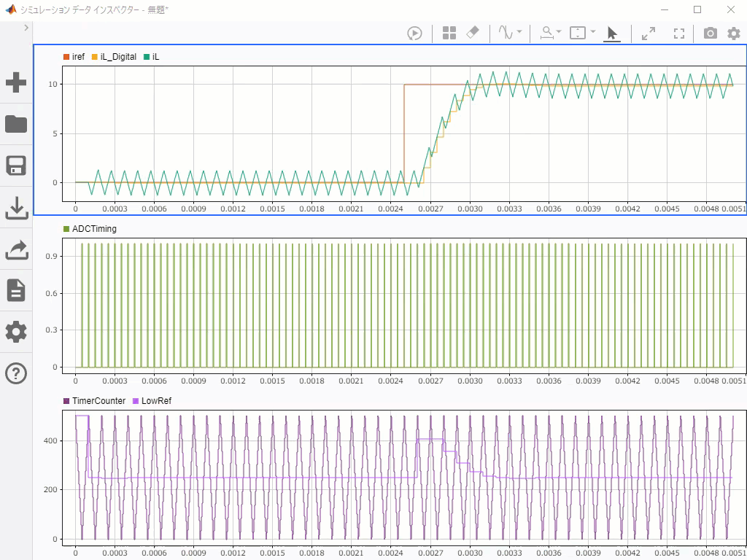This screenshot has width=747, height=560.
Task: Open the subplot layout grid icon
Action: coord(449,33)
